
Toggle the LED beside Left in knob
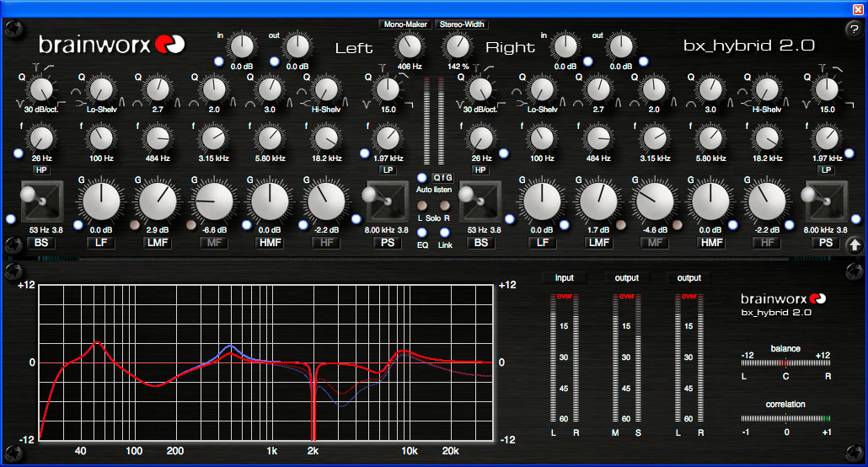[218, 61]
